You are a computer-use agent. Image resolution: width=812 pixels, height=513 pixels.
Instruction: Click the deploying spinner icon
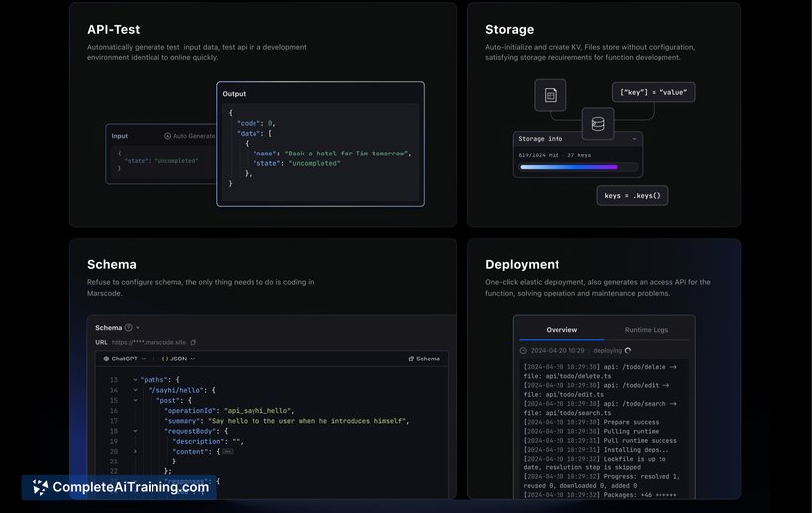628,350
